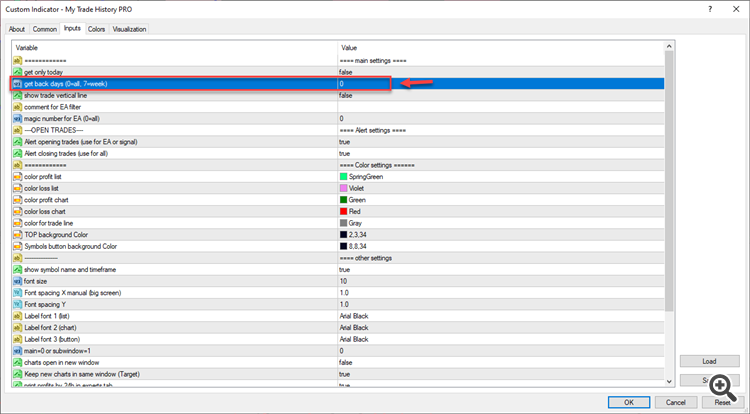The height and width of the screenshot is (414, 750).
Task: Click the Load button
Action: click(709, 361)
